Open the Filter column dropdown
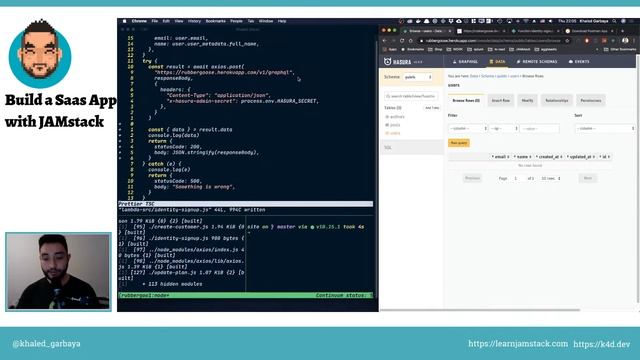 468,128
